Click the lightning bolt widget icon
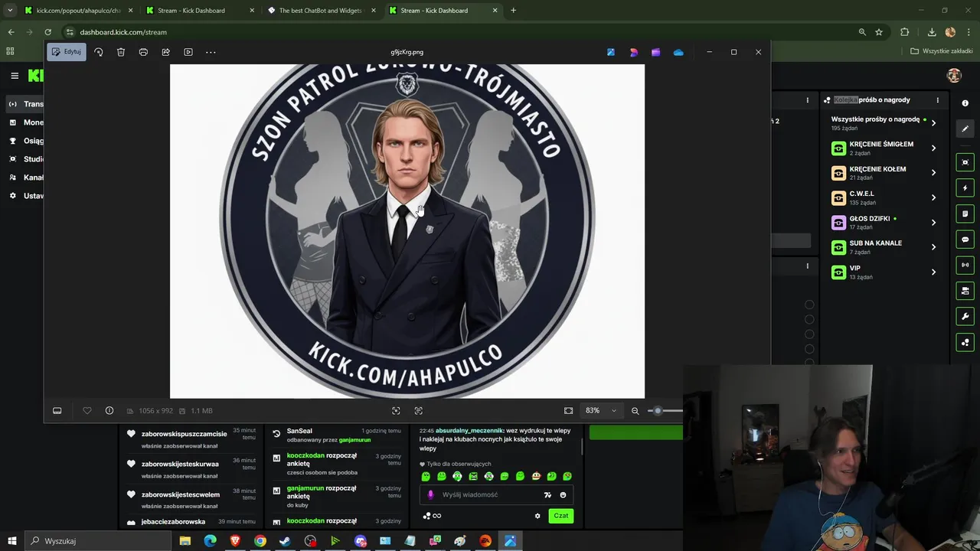Screen dimensions: 980x551 point(965,188)
